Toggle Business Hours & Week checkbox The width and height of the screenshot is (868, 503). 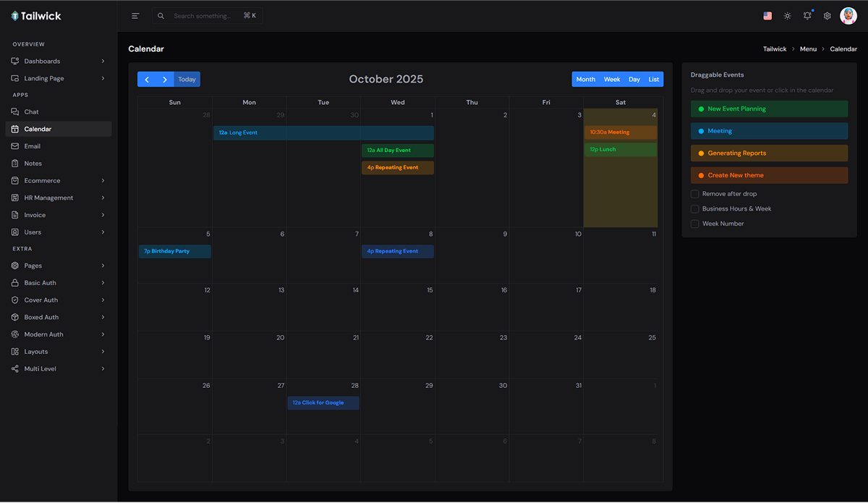pyautogui.click(x=694, y=209)
